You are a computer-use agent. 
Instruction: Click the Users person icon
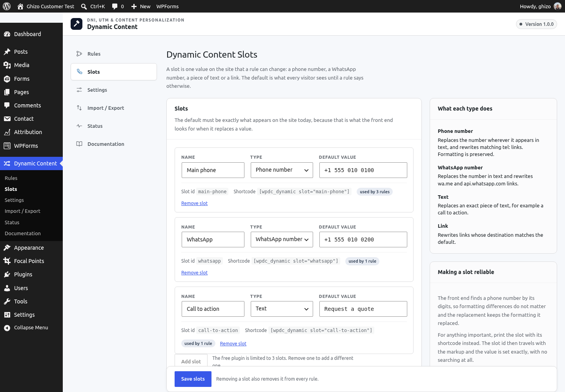(x=7, y=288)
